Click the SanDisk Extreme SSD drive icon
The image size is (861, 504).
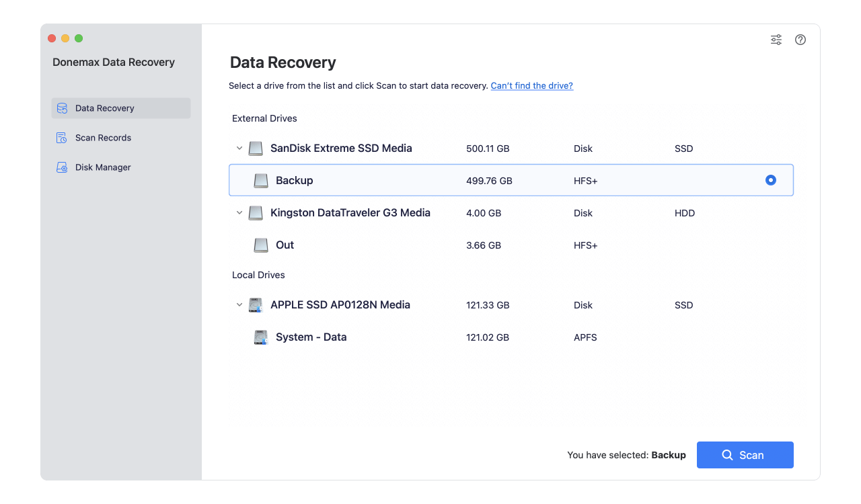point(255,148)
